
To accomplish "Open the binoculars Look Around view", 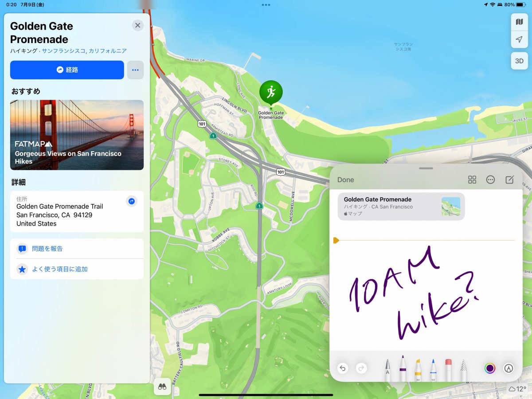I will coord(162,387).
